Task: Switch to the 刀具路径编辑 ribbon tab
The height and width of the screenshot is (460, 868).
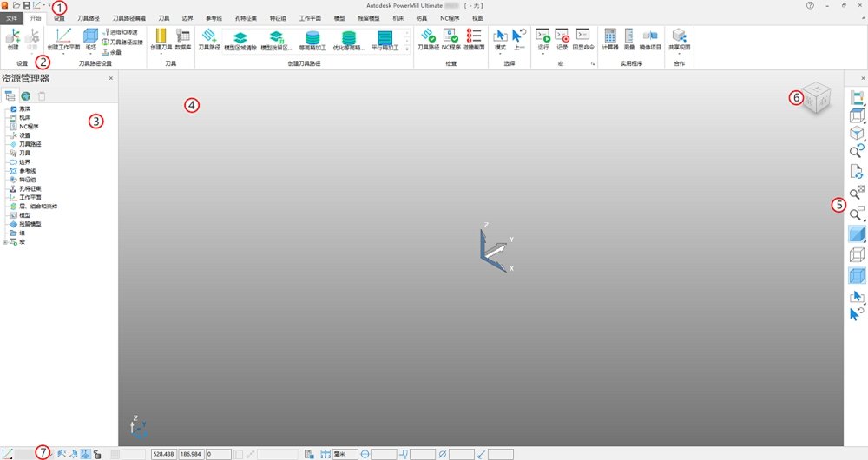Action: (x=129, y=18)
